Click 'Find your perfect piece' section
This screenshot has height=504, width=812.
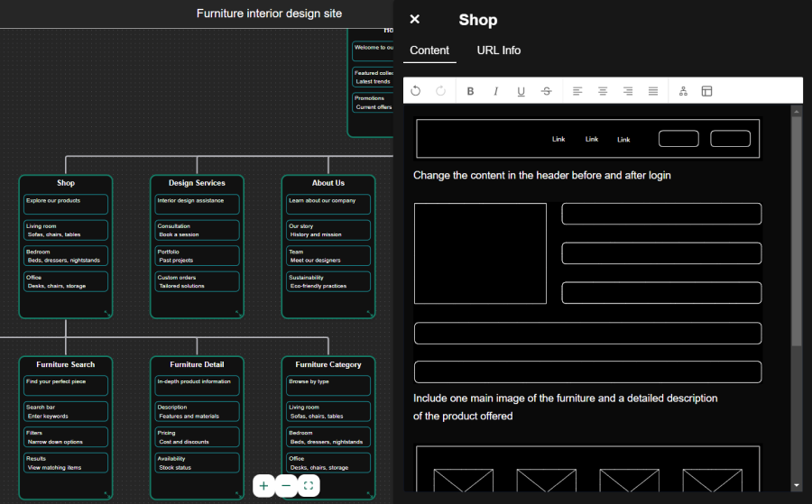[66, 386]
